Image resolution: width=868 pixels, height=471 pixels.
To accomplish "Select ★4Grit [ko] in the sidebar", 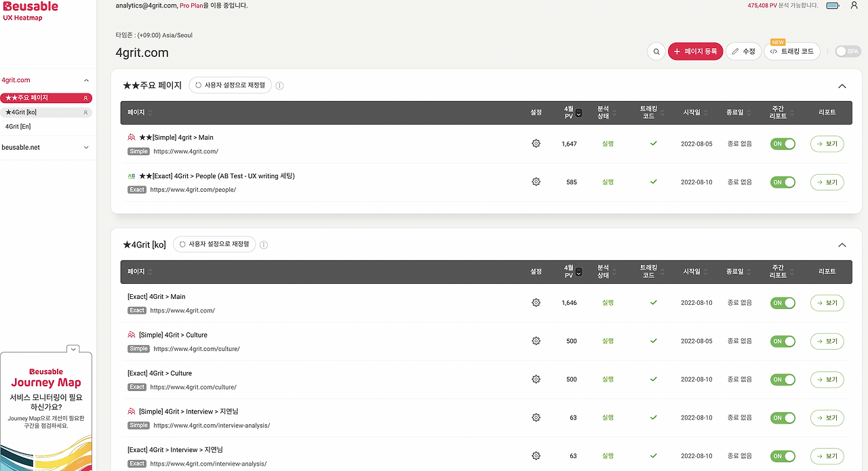I will [x=46, y=112].
